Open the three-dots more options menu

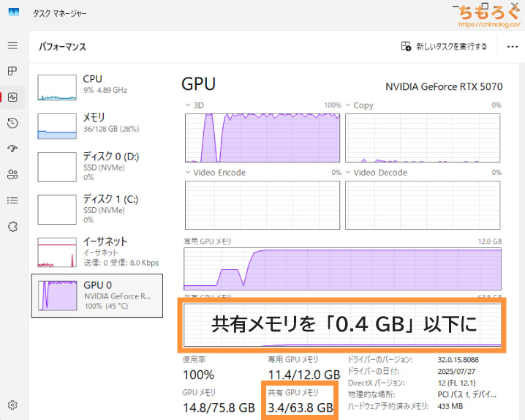click(x=512, y=46)
